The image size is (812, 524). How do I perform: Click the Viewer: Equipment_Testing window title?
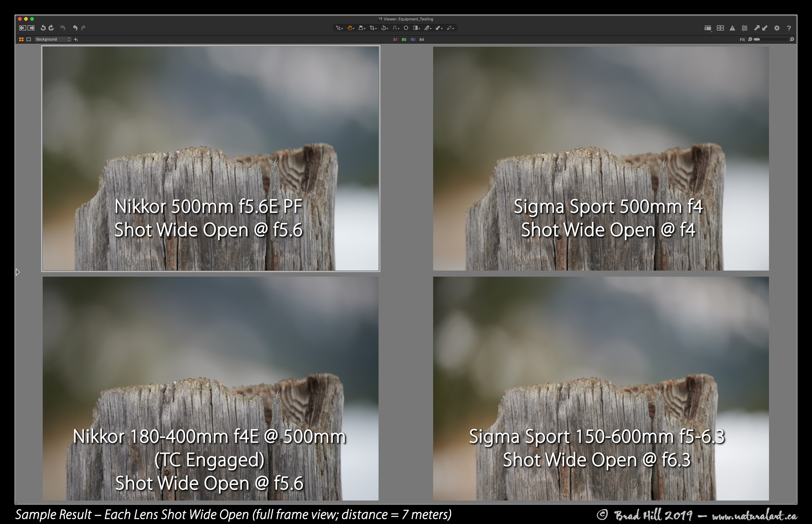(x=408, y=19)
